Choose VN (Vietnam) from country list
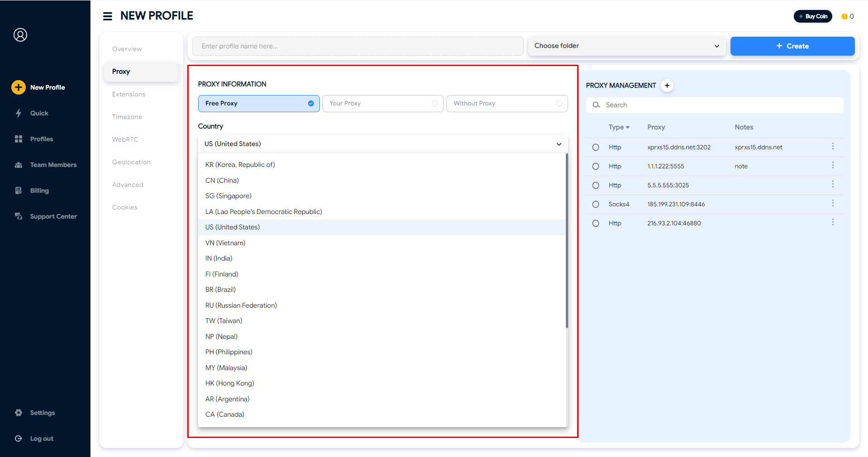The image size is (868, 457). pyautogui.click(x=225, y=243)
